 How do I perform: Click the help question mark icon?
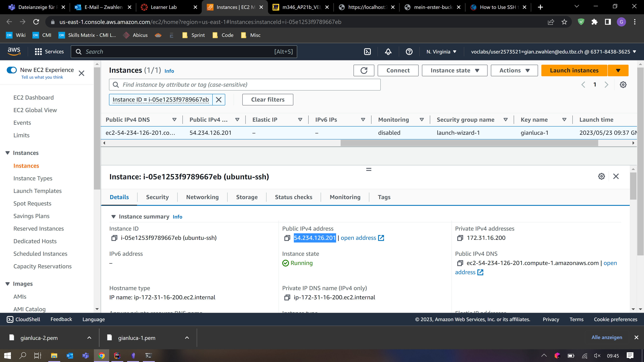(x=409, y=52)
